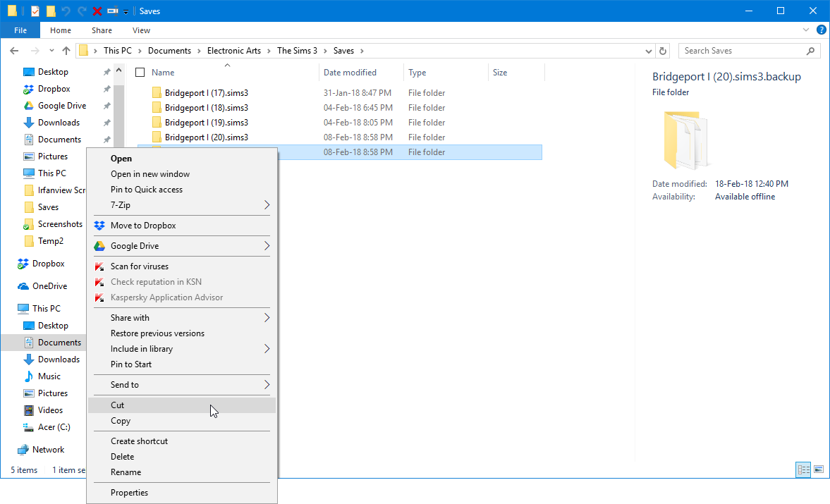Open Properties from the context menu

click(x=182, y=493)
